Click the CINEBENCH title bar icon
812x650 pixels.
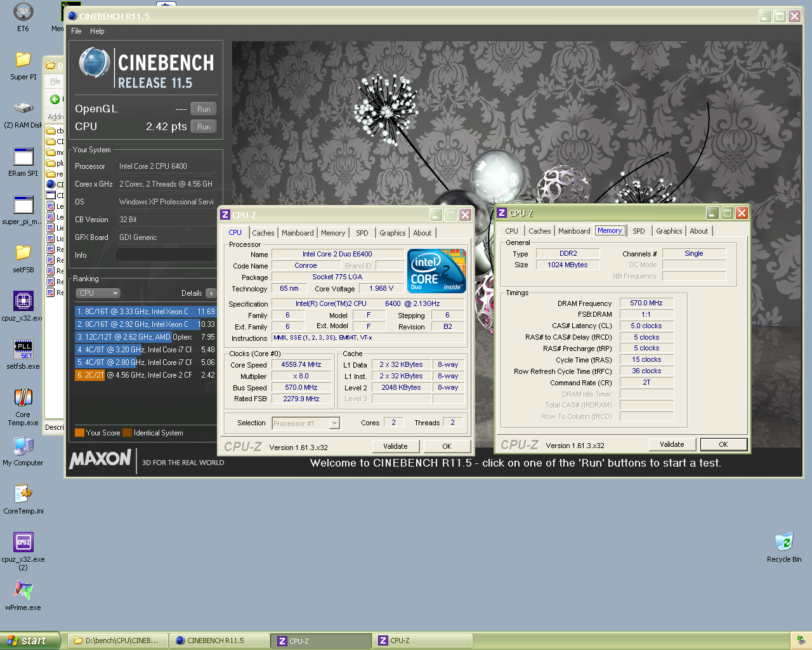coord(72,16)
